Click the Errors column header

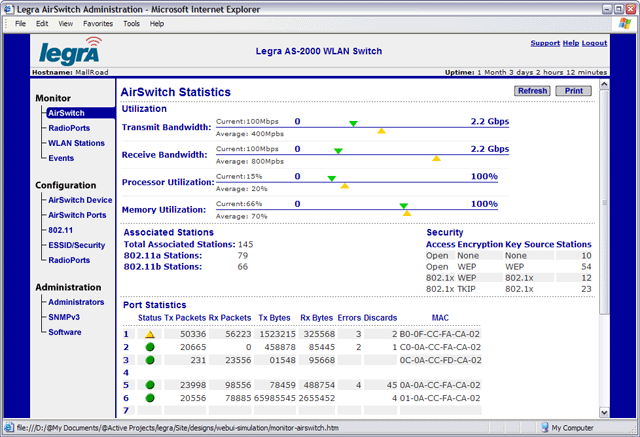click(x=349, y=318)
